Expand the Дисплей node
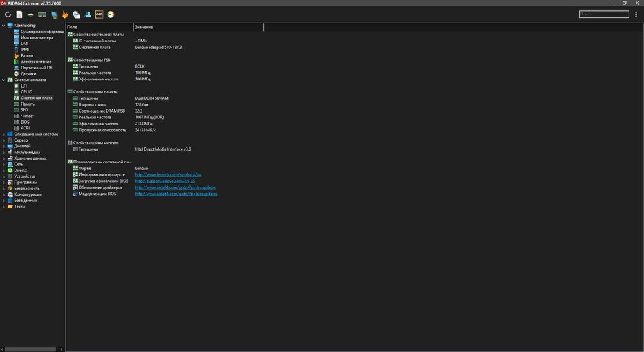Screen dimensions: 644x352 pos(4,146)
